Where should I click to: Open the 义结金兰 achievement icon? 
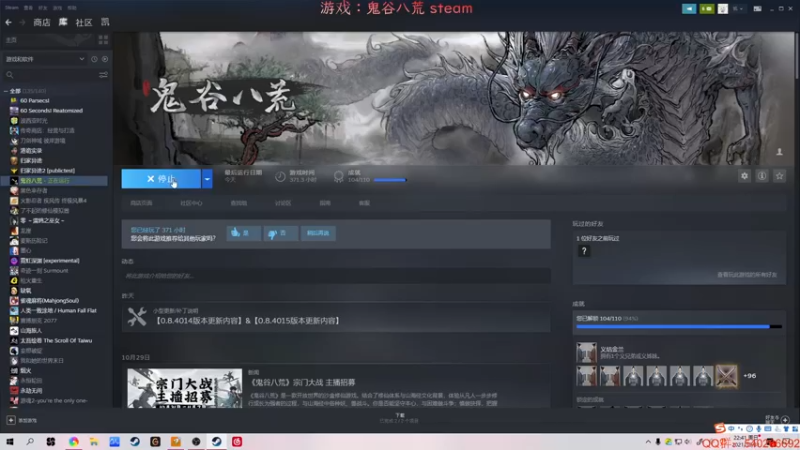pos(586,353)
